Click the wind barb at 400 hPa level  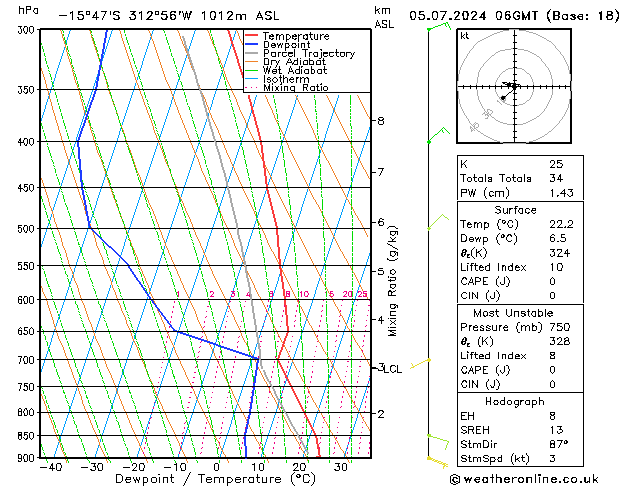439,135
